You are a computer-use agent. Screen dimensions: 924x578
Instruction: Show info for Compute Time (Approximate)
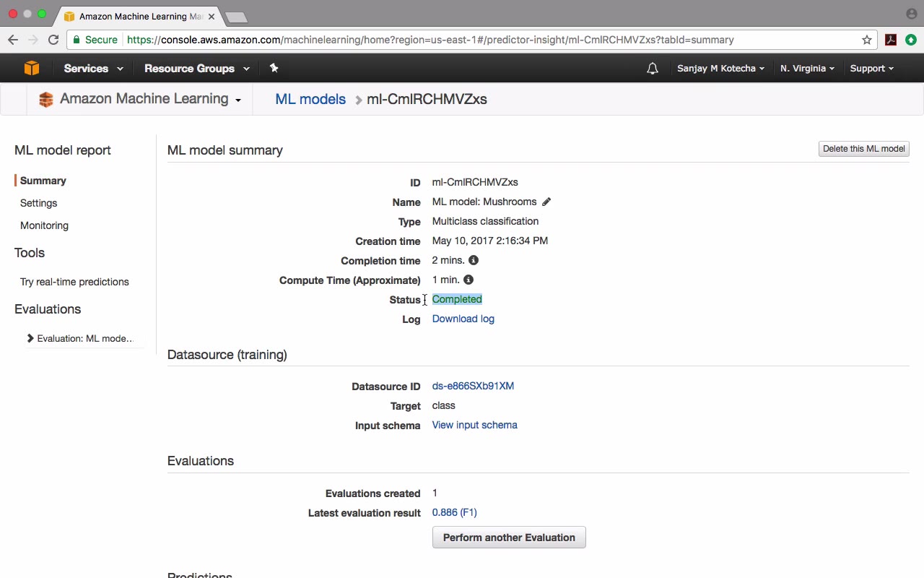[468, 280]
